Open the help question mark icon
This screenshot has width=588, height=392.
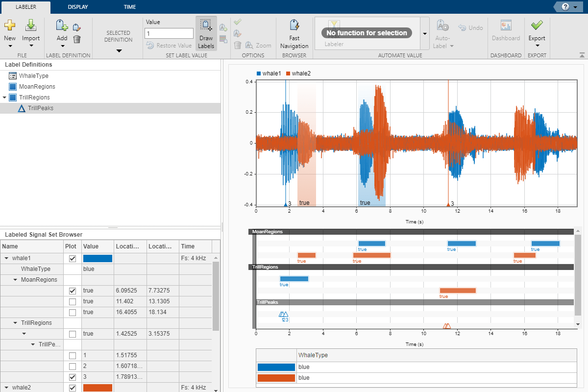(565, 7)
